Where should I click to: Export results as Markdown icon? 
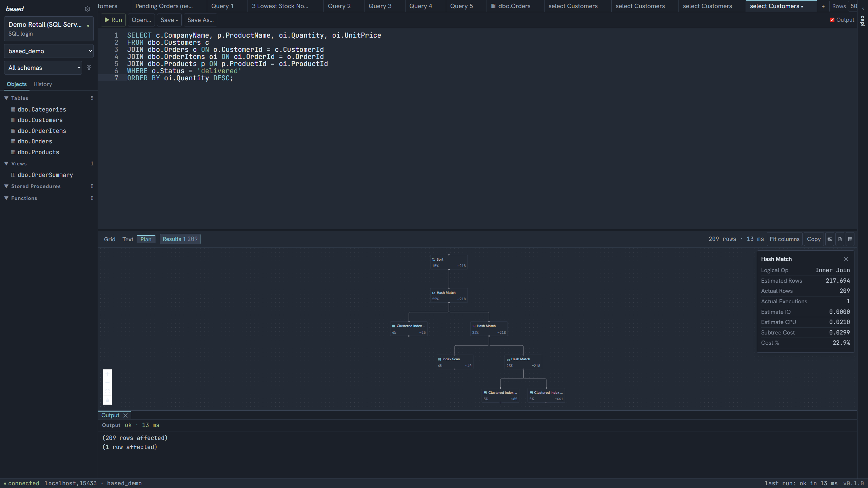click(x=830, y=239)
